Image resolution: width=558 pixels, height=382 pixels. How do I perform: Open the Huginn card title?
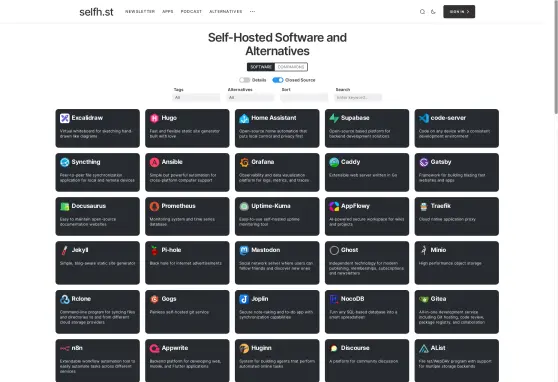tap(261, 348)
